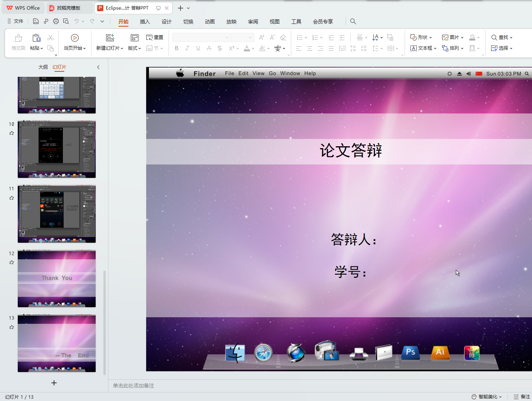Add a new slide with plus button
This screenshot has width=532, height=401.
coord(54,383)
